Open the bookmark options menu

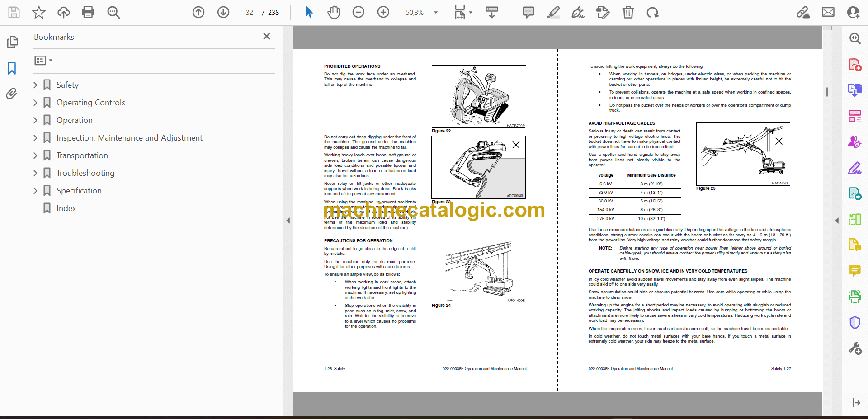(43, 60)
